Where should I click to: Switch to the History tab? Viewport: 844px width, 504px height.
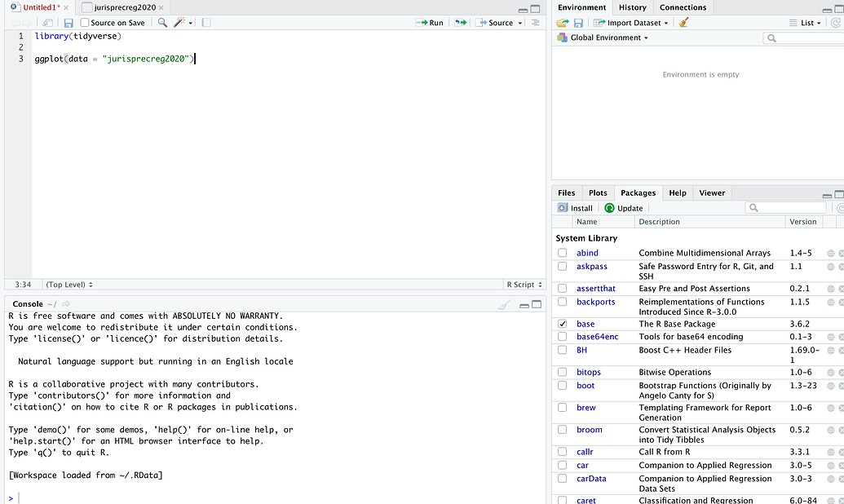click(632, 7)
